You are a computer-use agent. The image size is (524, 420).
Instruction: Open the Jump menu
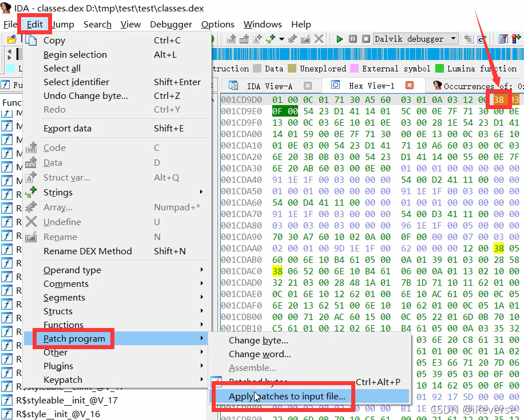(x=63, y=25)
